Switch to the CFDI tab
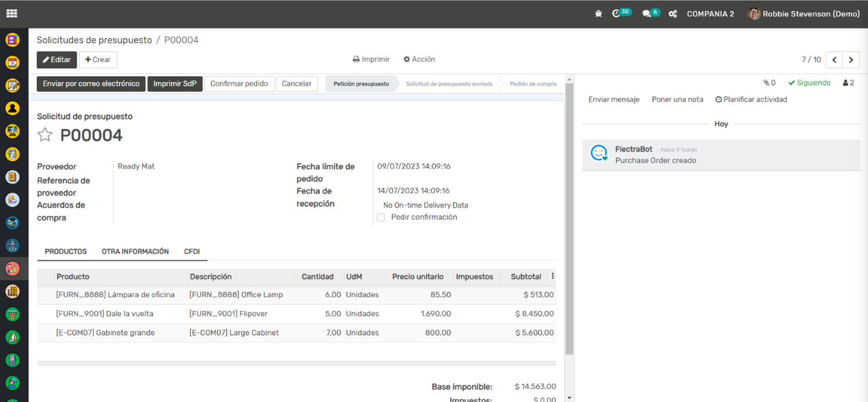 point(192,252)
